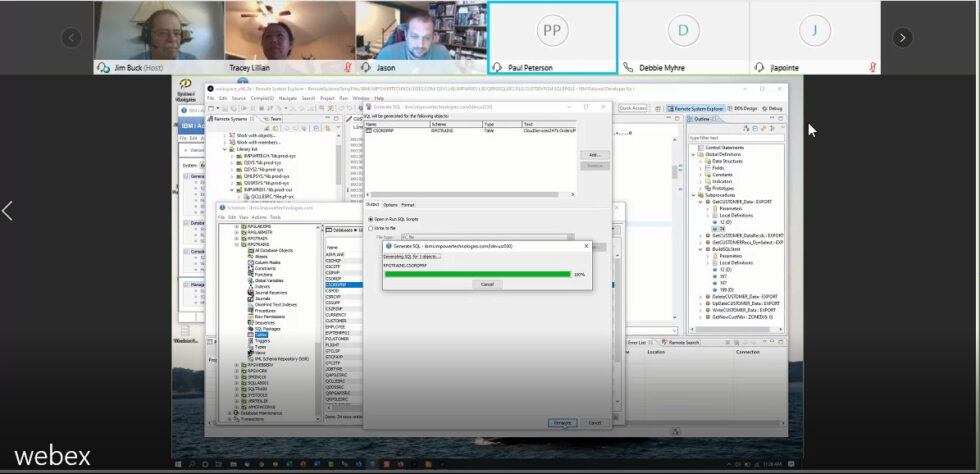This screenshot has width=980, height=474.
Task: Switch to the Format tab in Generate SQL
Action: [408, 204]
